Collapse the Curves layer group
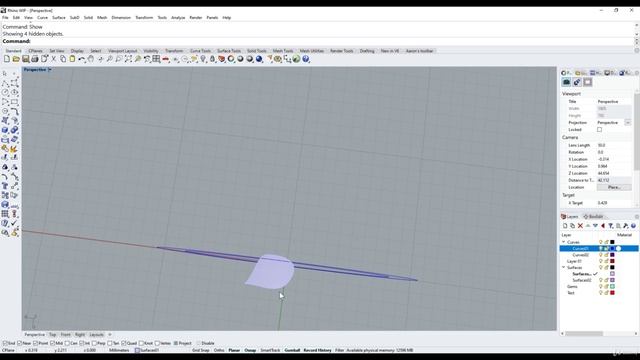Screen dimensions: 640x360 (x=564, y=242)
